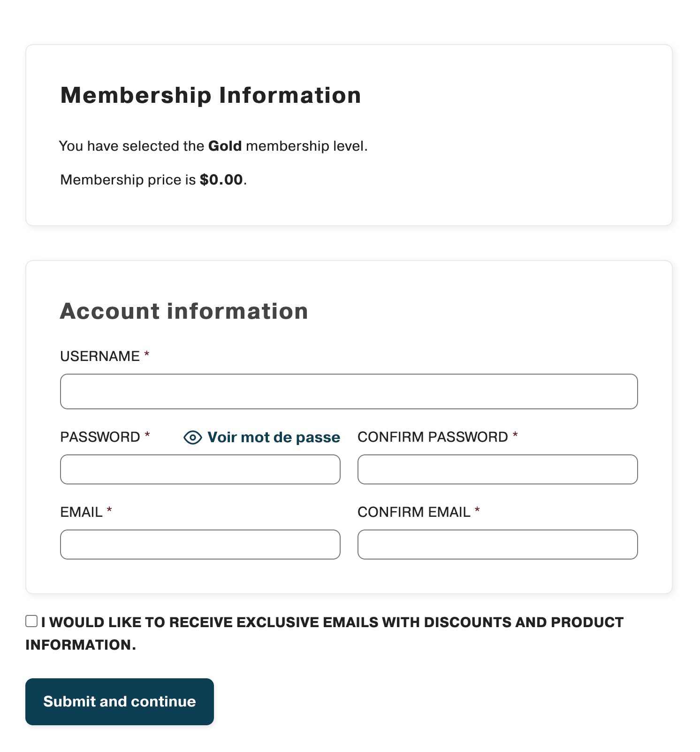This screenshot has height=752, width=700.
Task: Click the exclusive emails checkbox label text
Action: 331,622
